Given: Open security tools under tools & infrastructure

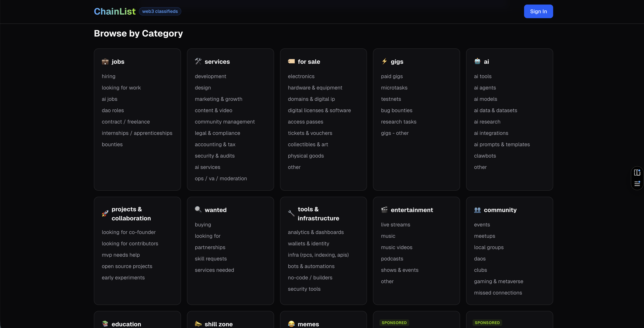Looking at the screenshot, I should click(x=304, y=289).
